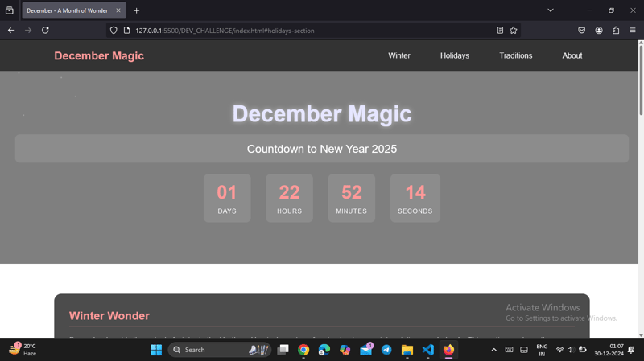Viewport: 644px width, 361px height.
Task: Open the Mail app in the taskbar
Action: [365, 350]
